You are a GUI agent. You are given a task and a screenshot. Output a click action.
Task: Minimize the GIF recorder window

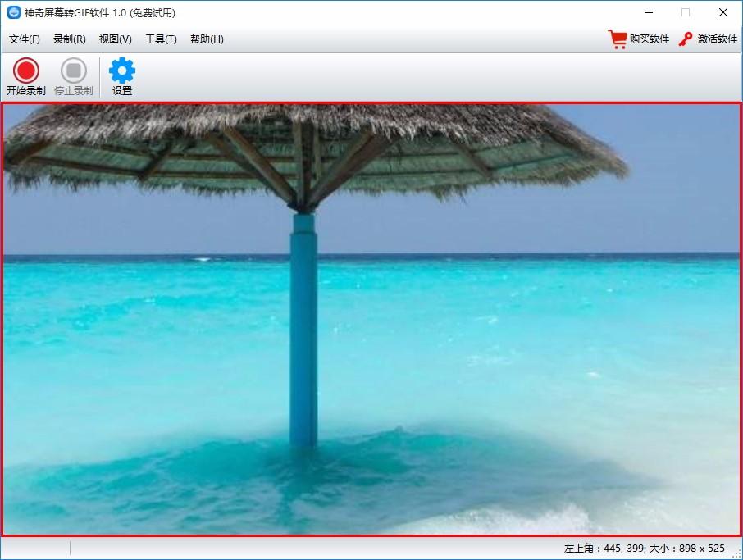pos(649,13)
